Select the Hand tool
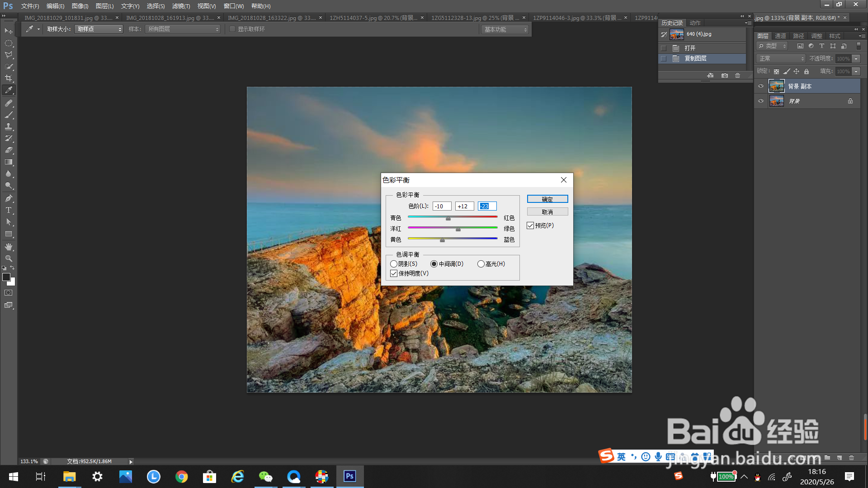Image resolution: width=868 pixels, height=488 pixels. (x=9, y=247)
